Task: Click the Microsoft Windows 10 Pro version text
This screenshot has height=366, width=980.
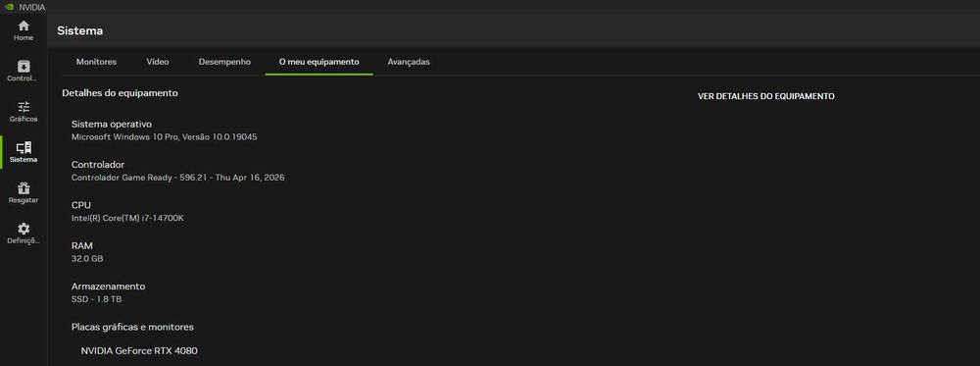Action: point(165,137)
